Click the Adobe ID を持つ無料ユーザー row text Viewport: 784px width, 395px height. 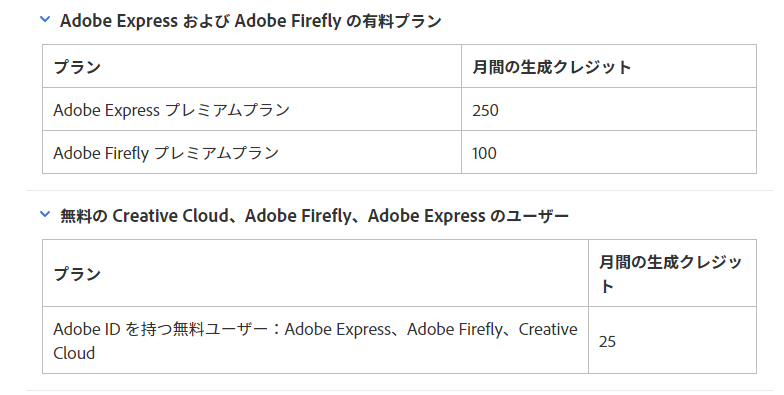click(x=315, y=340)
